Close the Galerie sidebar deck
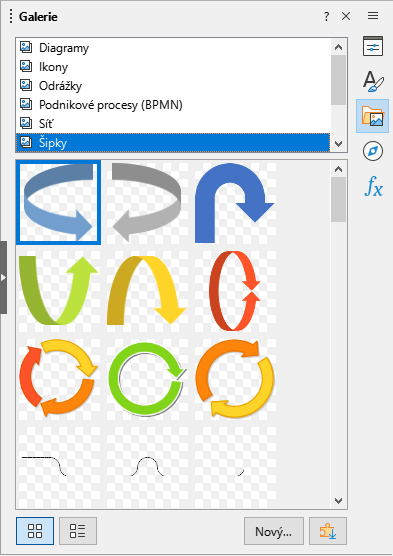 [346, 16]
